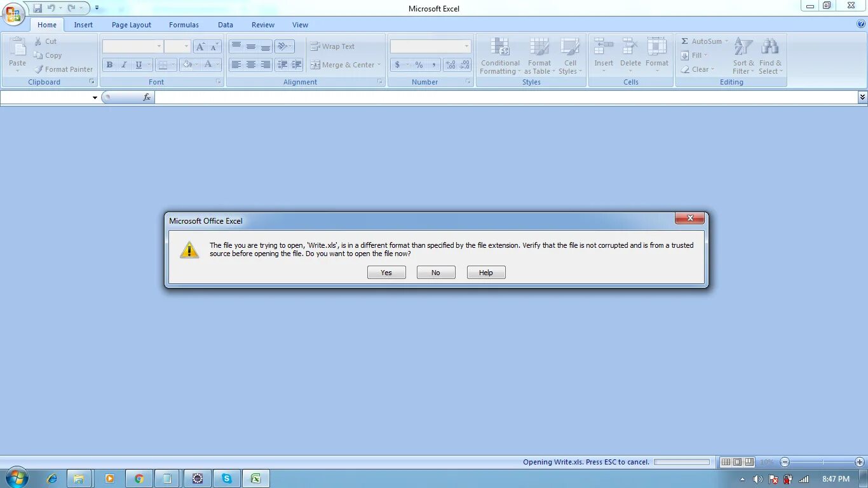Select Middle Align icon
Viewport: 868px width, 488px height.
point(251,46)
